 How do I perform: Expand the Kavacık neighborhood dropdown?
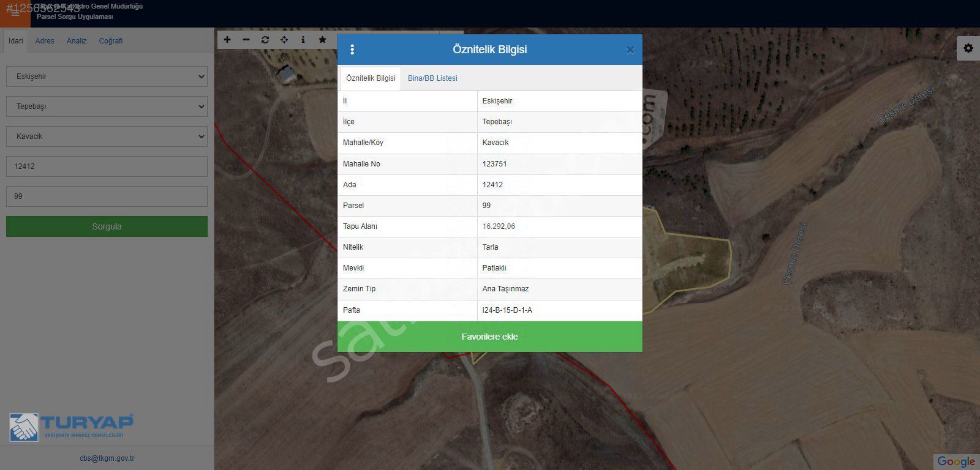coord(107,136)
